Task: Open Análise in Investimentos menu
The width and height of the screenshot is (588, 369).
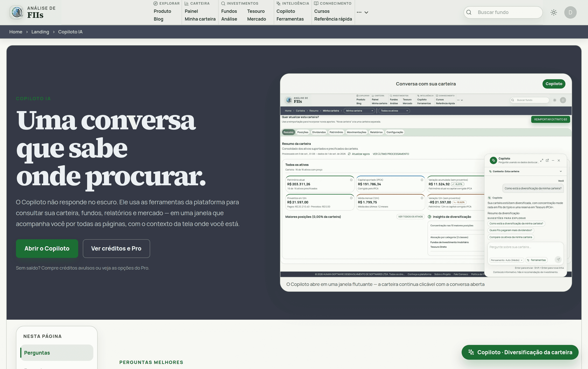Action: (229, 19)
